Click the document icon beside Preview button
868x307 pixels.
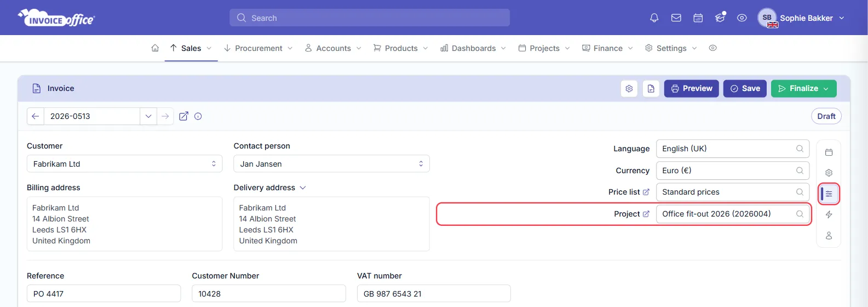click(651, 89)
